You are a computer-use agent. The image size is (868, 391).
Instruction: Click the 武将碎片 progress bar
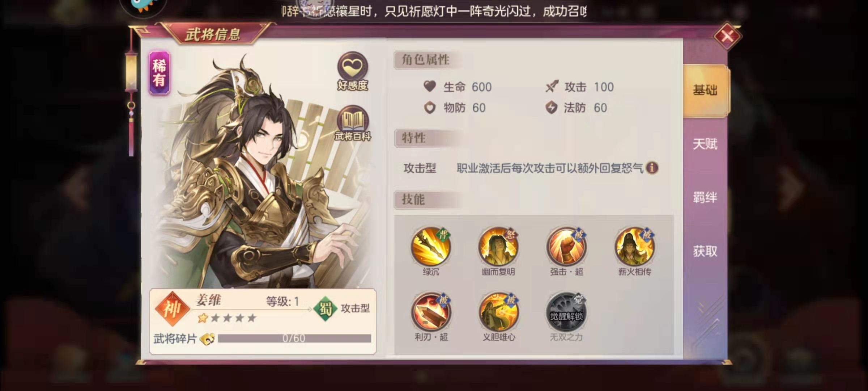coord(294,339)
